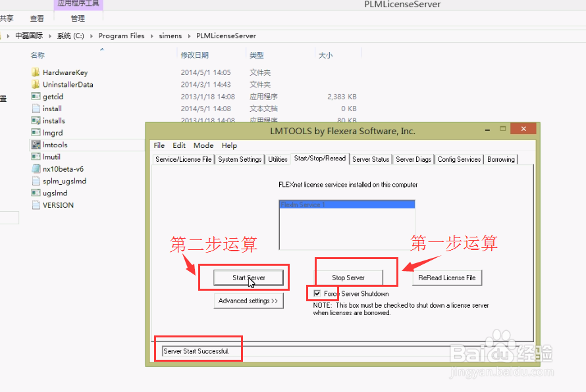
Task: Select the UninstallerData folder icon
Action: click(36, 84)
